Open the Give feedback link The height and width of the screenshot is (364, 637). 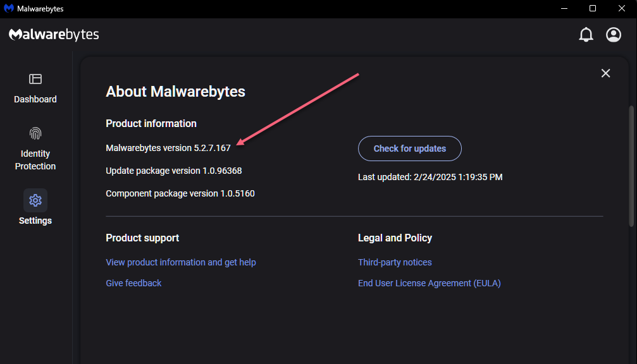[133, 283]
